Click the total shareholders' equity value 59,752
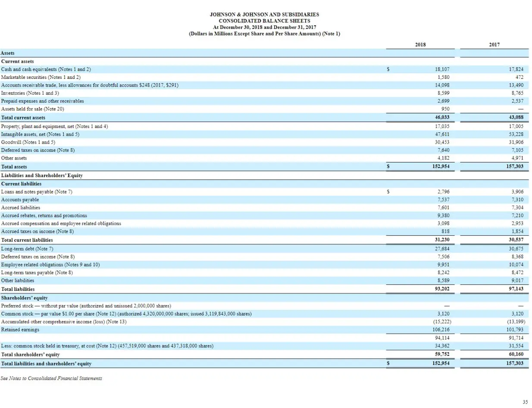 [x=442, y=354]
